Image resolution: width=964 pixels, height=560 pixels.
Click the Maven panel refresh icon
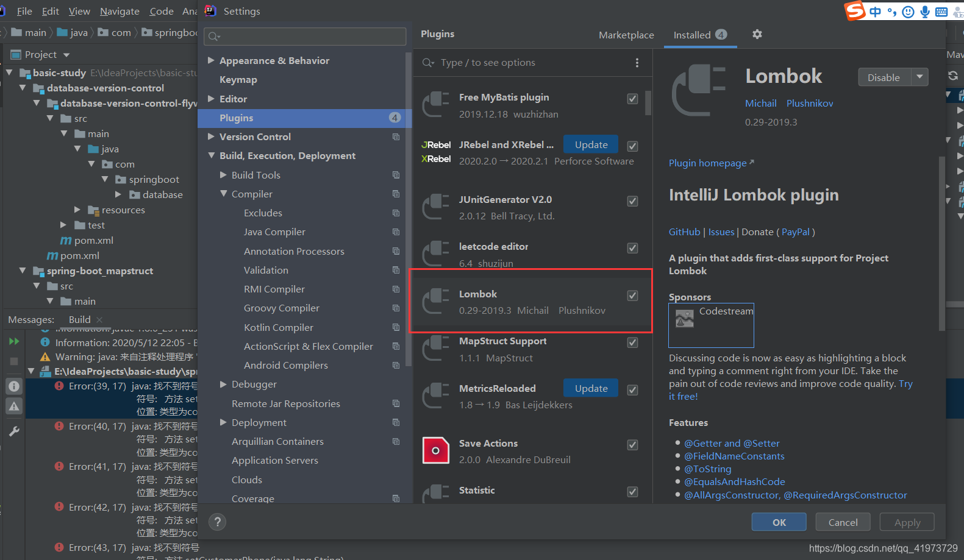tap(953, 76)
